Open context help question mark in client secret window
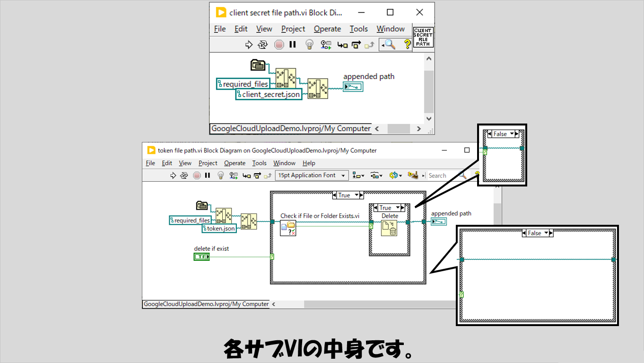 (x=407, y=44)
